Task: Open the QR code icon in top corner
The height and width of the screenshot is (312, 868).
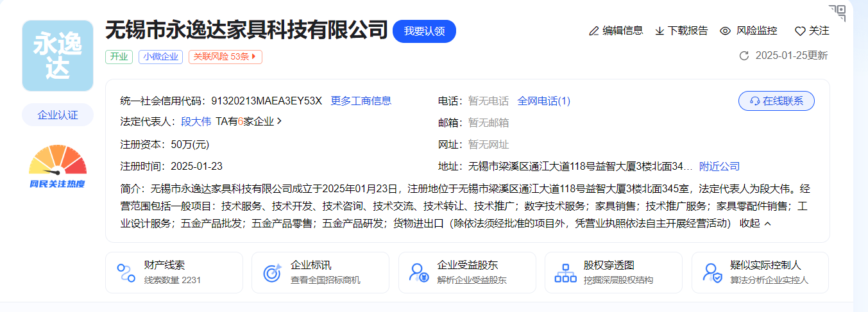Action: click(837, 12)
